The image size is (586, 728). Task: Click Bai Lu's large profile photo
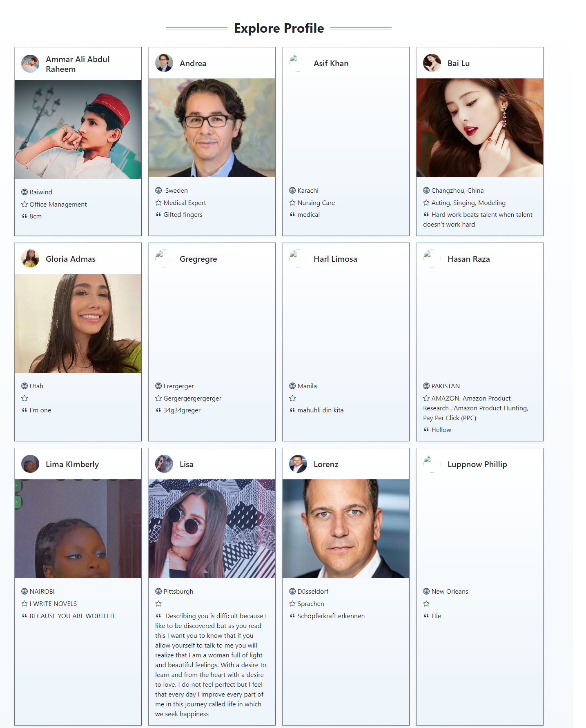(x=480, y=128)
